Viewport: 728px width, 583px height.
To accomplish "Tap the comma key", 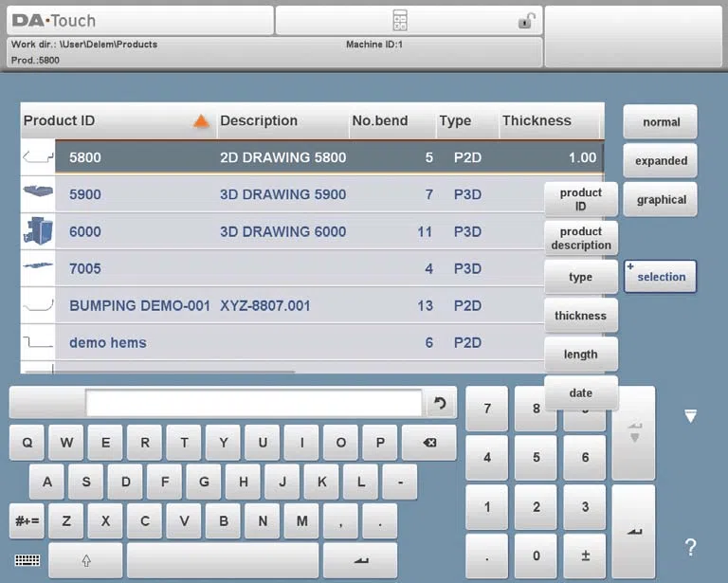I will (x=341, y=520).
